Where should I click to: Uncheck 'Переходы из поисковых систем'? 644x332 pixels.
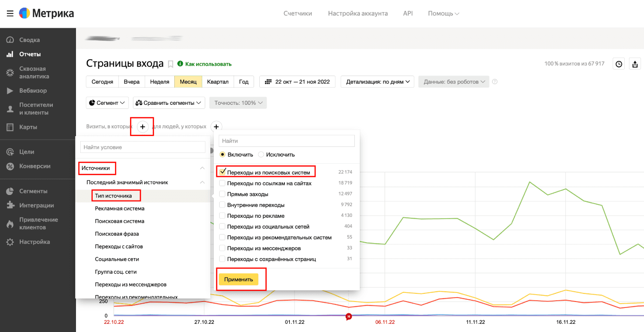pos(222,172)
